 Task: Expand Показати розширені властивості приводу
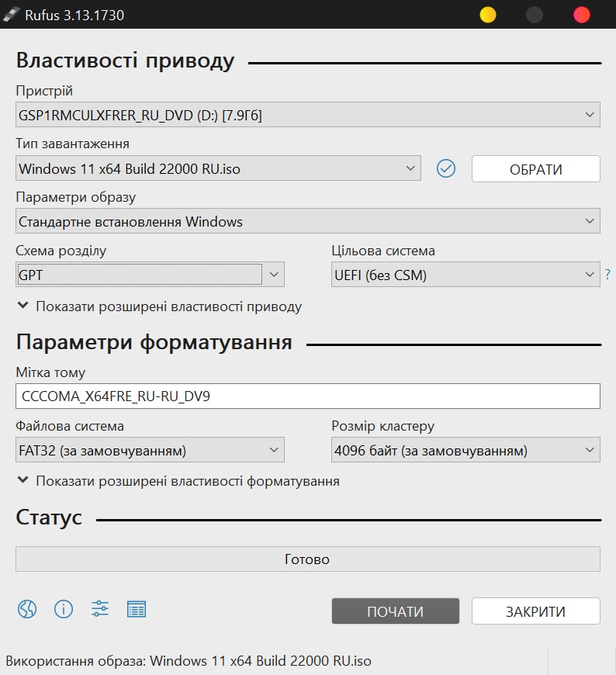tap(159, 306)
